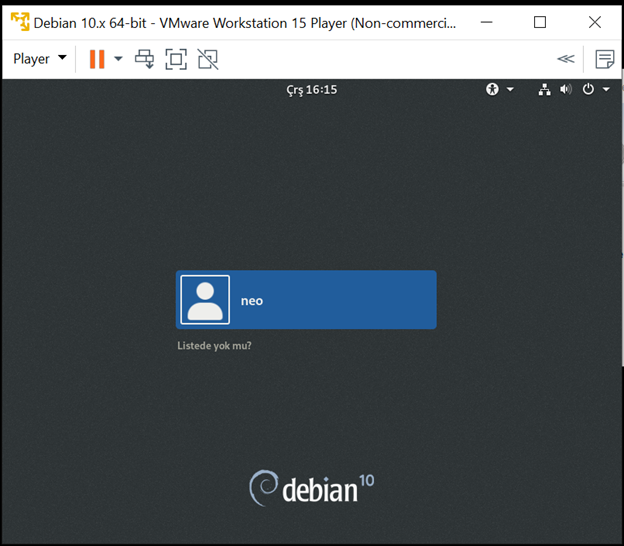624x546 pixels.
Task: Minimize the VMware Player window
Action: pos(483,22)
